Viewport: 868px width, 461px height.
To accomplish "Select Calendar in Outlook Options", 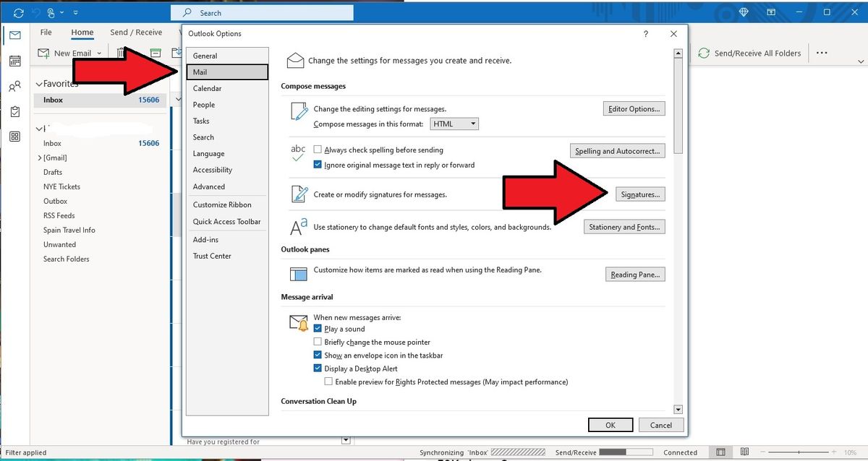I will click(227, 88).
